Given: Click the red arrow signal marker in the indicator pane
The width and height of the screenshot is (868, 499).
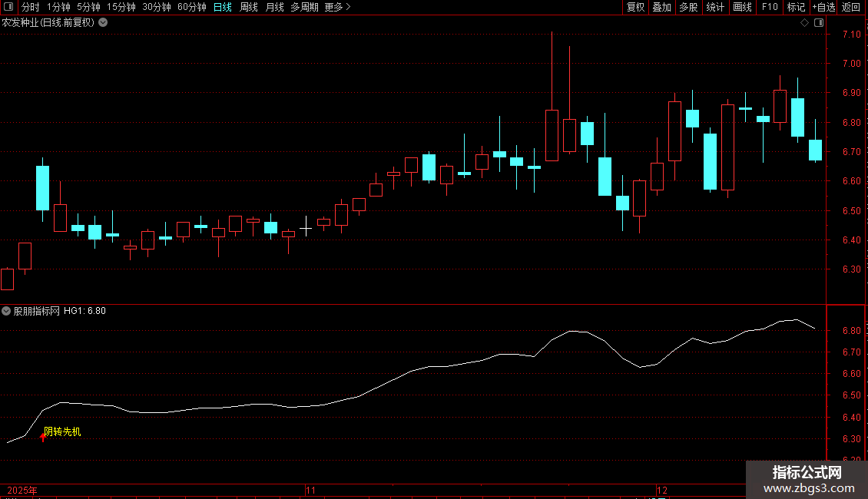Looking at the screenshot, I should [42, 438].
